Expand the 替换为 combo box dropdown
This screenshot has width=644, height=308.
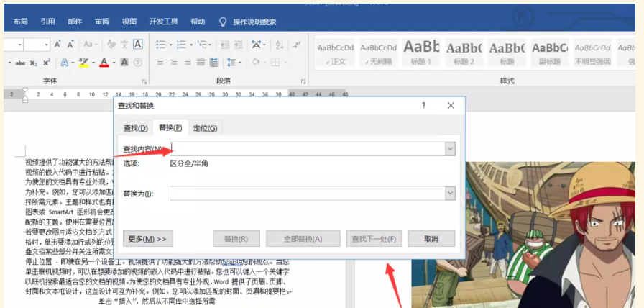pyautogui.click(x=451, y=194)
